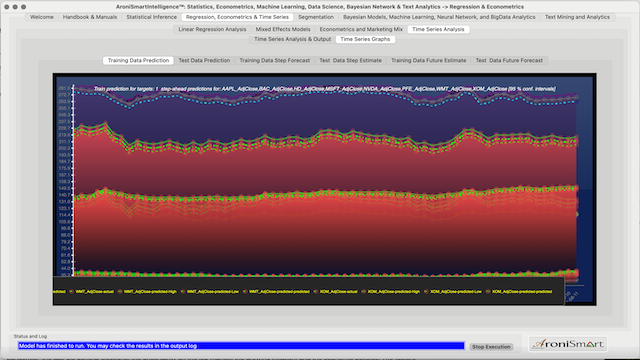Click the status log message field

pos(241,346)
